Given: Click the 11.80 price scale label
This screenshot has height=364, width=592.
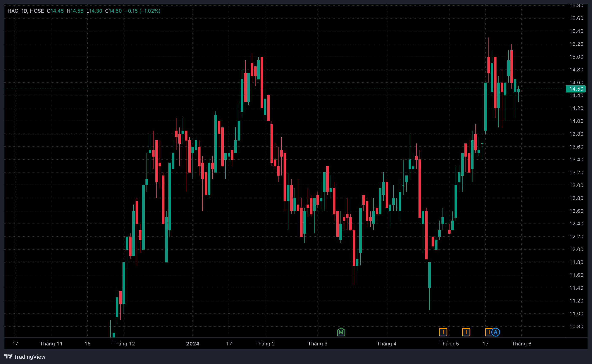Looking at the screenshot, I should click(576, 262).
